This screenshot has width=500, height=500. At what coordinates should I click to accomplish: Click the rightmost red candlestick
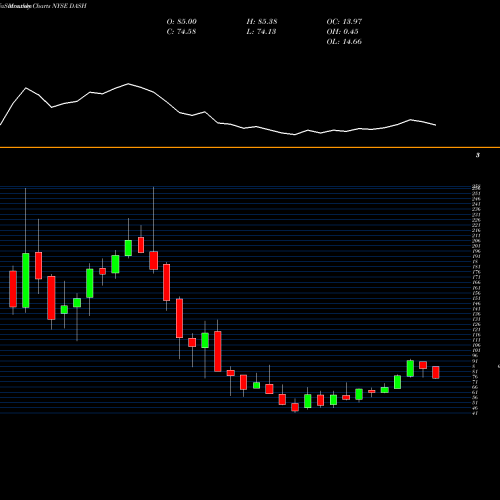pos(436,372)
